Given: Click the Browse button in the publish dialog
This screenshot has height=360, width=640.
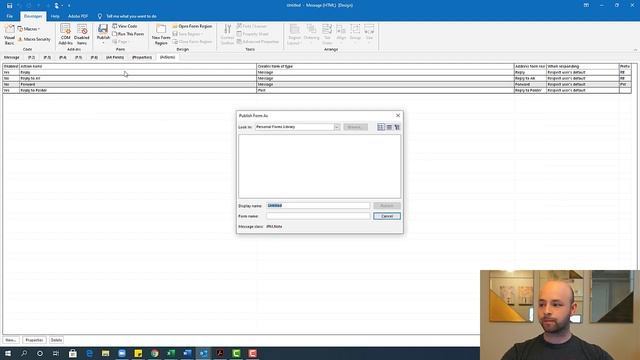Looking at the screenshot, I should click(x=356, y=127).
